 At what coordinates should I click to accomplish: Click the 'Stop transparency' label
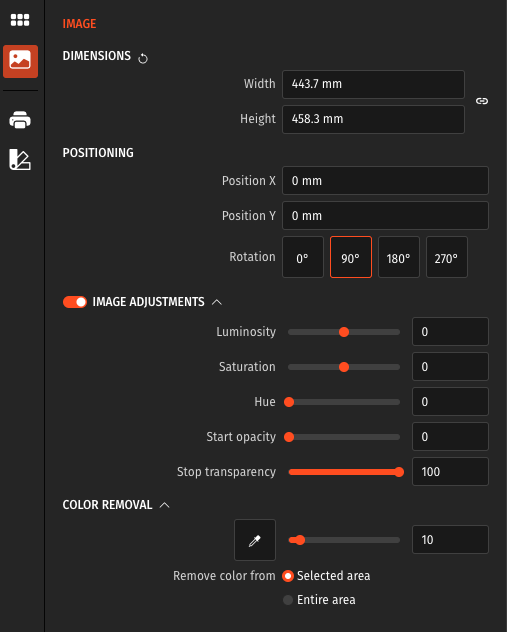point(226,472)
